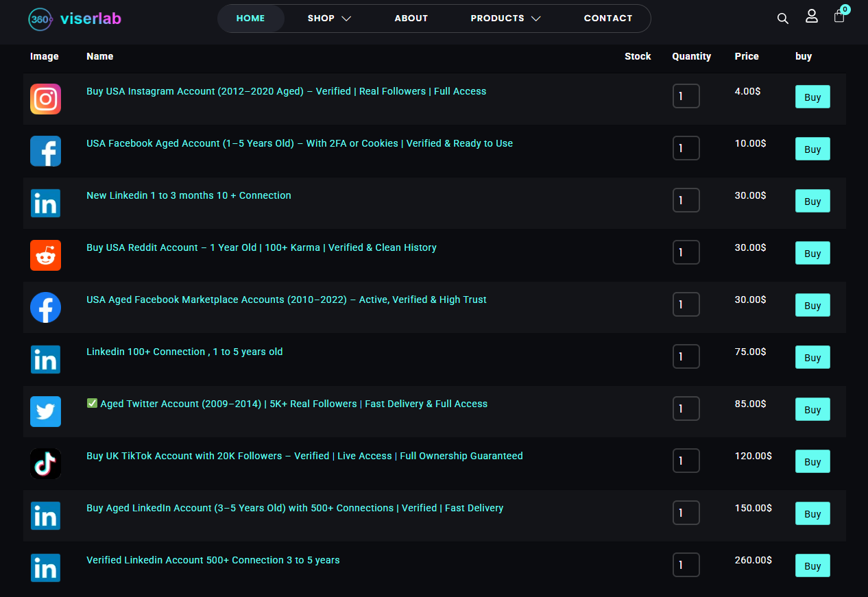Click the Instagram product thumbnail
The width and height of the screenshot is (868, 597).
coord(45,99)
